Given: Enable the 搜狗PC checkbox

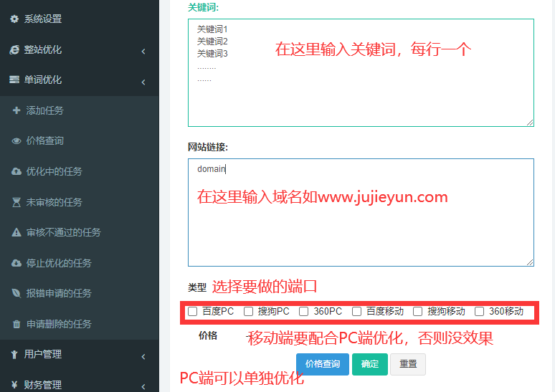Looking at the screenshot, I should click(248, 312).
